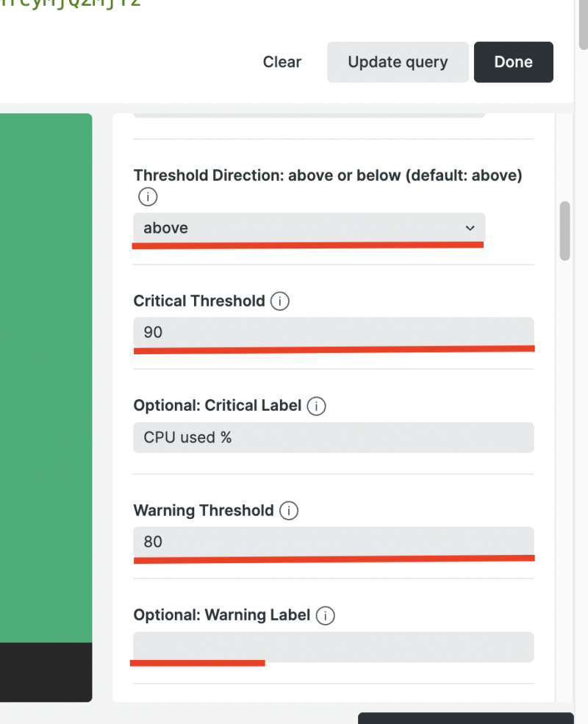Click Update query button
This screenshot has width=588, height=724.
398,62
